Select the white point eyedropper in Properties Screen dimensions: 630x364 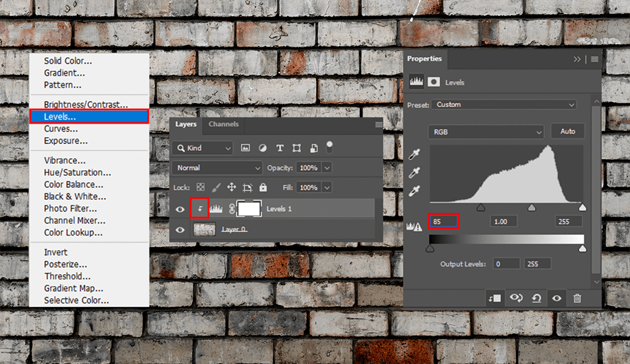pyautogui.click(x=414, y=191)
